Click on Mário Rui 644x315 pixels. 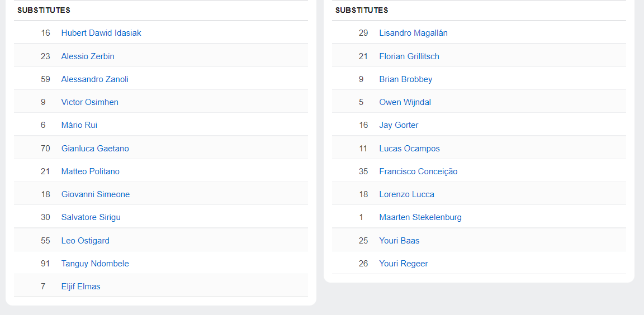[79, 125]
